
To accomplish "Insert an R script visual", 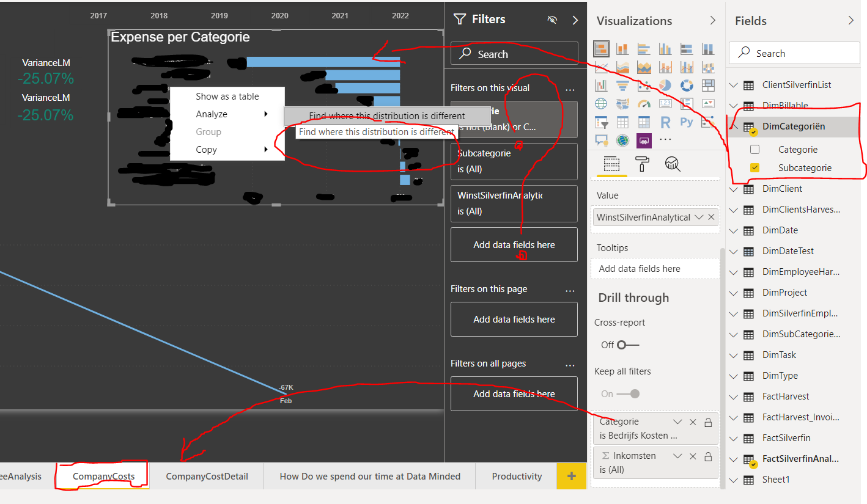I will point(665,122).
